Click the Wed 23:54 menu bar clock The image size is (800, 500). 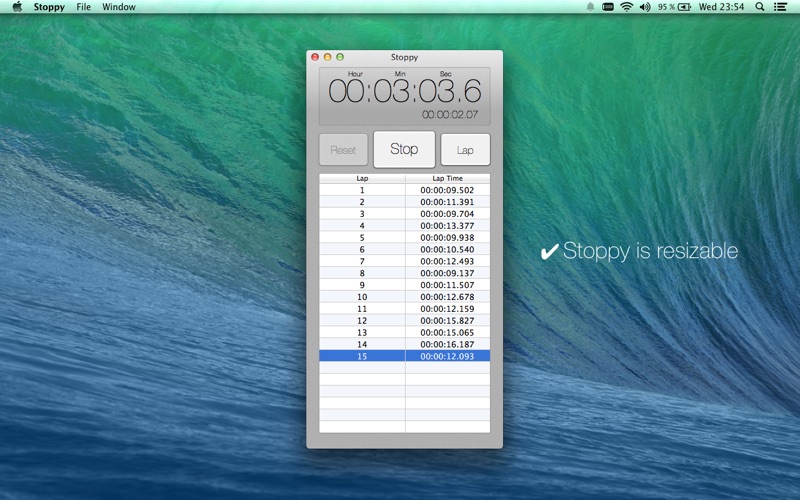tap(722, 7)
